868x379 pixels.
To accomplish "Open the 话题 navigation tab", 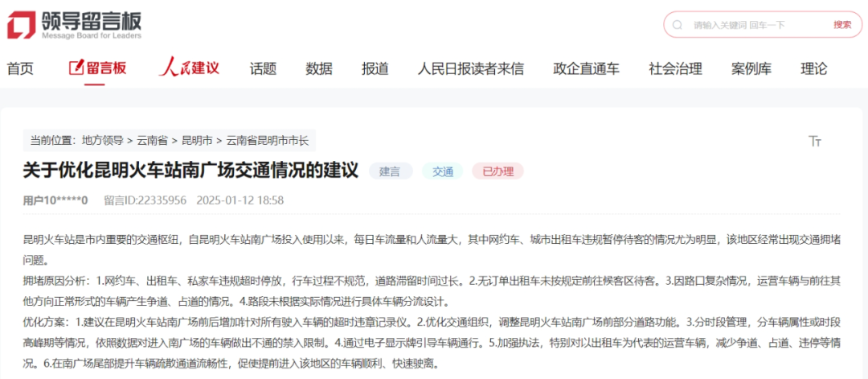I will [x=263, y=68].
